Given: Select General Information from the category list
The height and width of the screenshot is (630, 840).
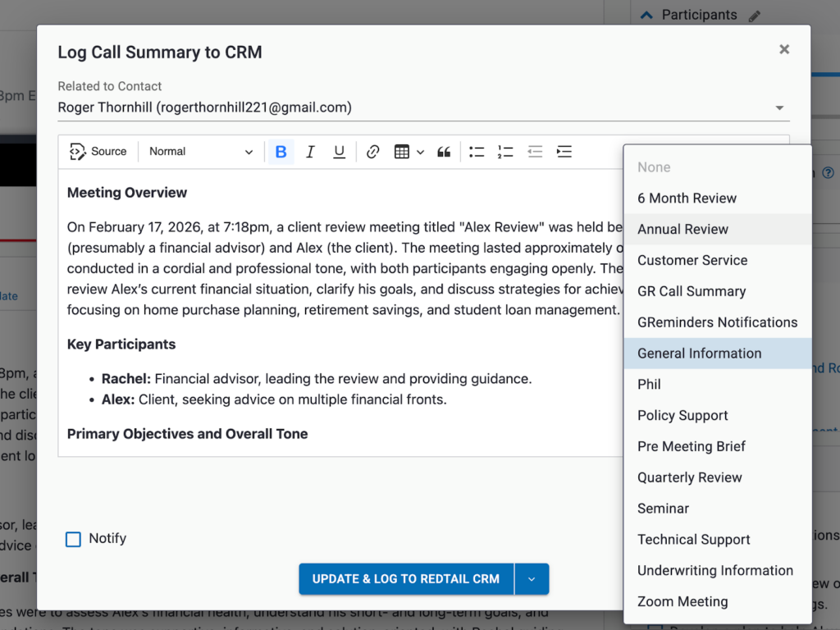Looking at the screenshot, I should click(x=700, y=354).
